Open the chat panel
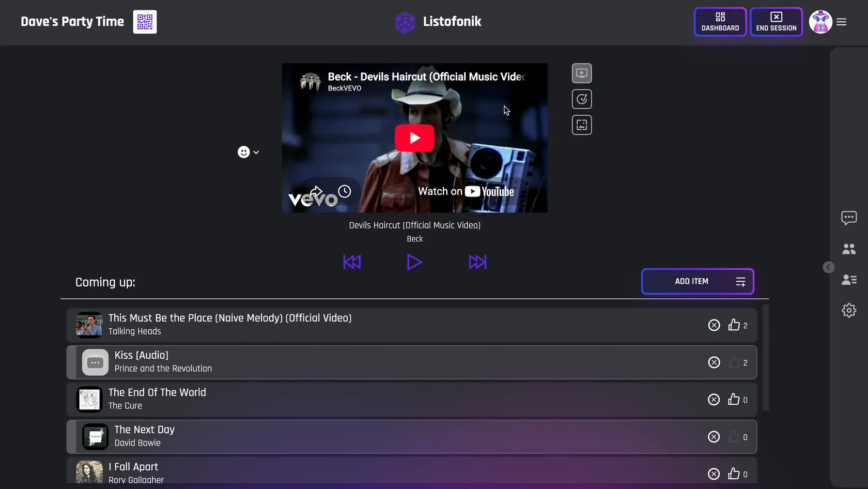 click(849, 218)
